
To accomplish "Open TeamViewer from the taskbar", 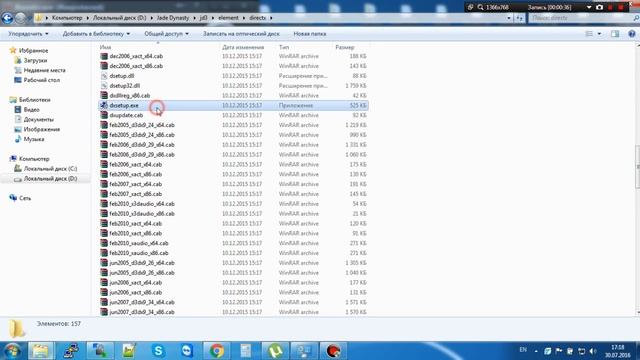I will [187, 351].
